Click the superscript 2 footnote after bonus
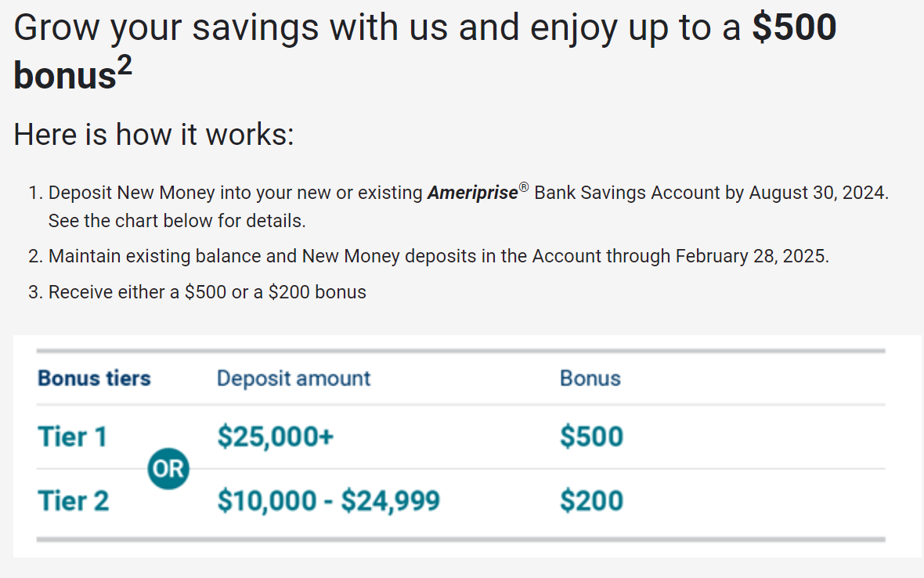The width and height of the screenshot is (924, 578). (125, 66)
